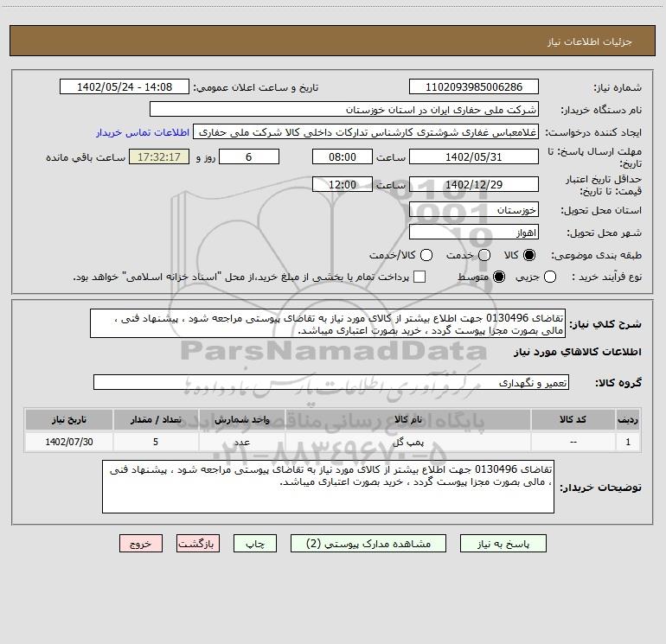
Task: Click the row number cell 1
Action: click(628, 442)
